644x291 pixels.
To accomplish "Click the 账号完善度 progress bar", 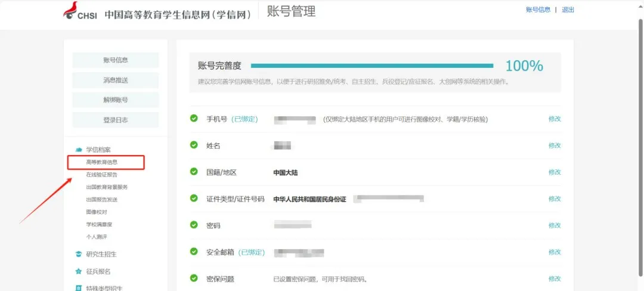I will [372, 66].
